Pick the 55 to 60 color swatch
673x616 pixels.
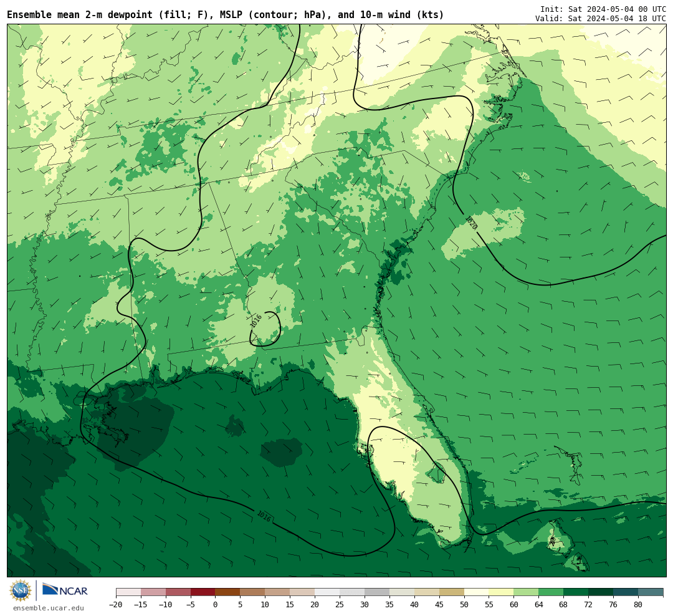502,592
